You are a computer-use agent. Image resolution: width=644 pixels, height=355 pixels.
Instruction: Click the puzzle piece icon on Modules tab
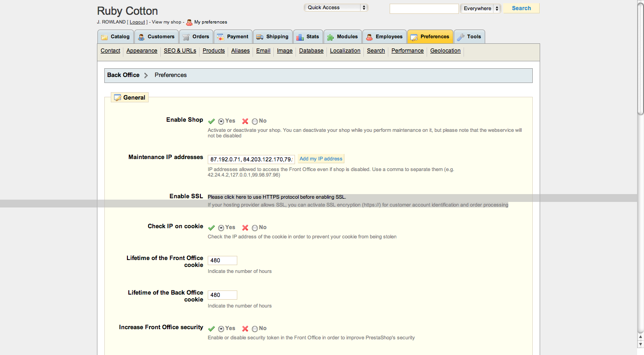coord(331,37)
